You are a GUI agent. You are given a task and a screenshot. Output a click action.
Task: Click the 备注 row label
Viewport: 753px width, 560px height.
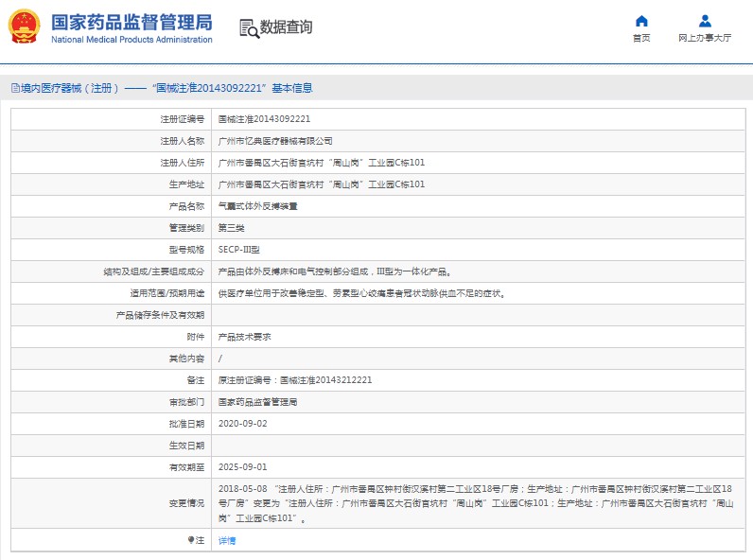tap(196, 380)
